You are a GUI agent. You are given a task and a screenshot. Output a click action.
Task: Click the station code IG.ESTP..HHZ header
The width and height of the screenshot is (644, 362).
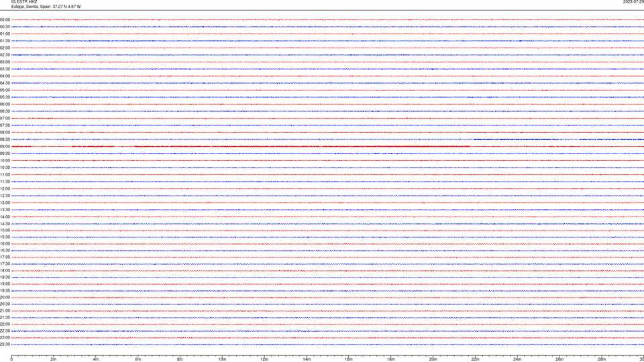pyautogui.click(x=24, y=2)
